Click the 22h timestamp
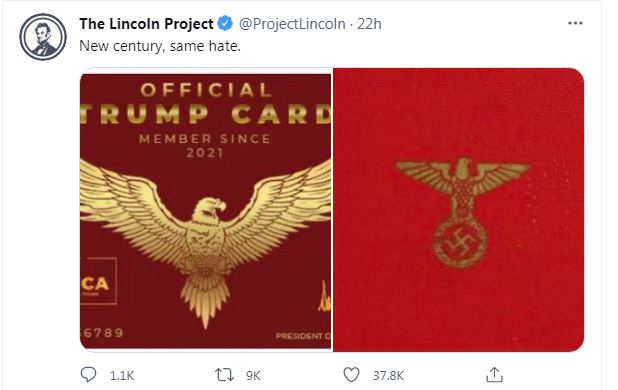The image size is (618, 390). (369, 24)
